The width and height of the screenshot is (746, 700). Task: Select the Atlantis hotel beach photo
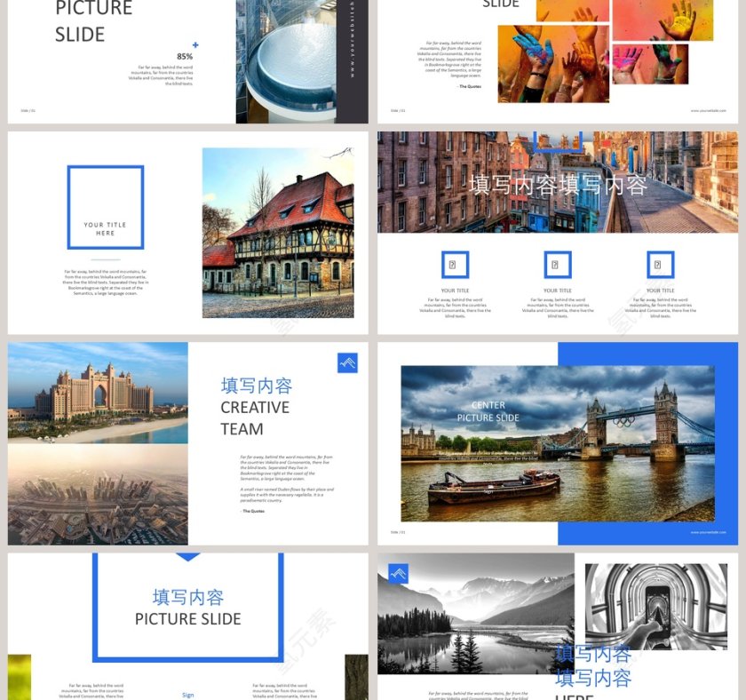(x=98, y=393)
